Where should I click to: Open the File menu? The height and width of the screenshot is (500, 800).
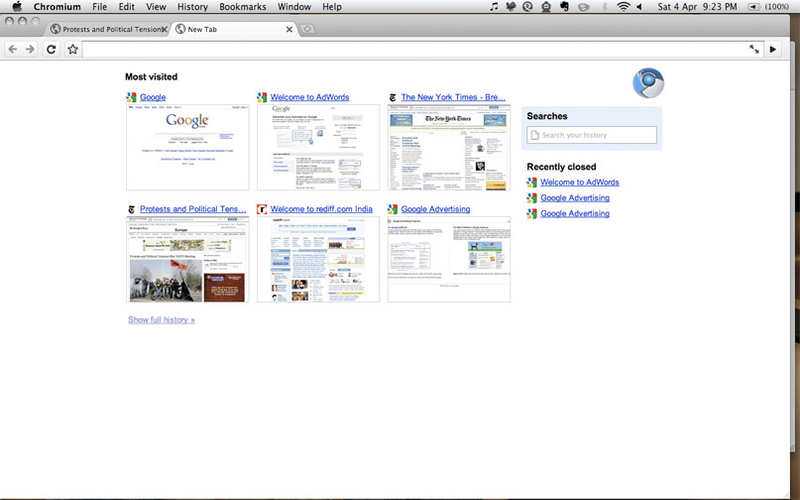click(x=99, y=7)
